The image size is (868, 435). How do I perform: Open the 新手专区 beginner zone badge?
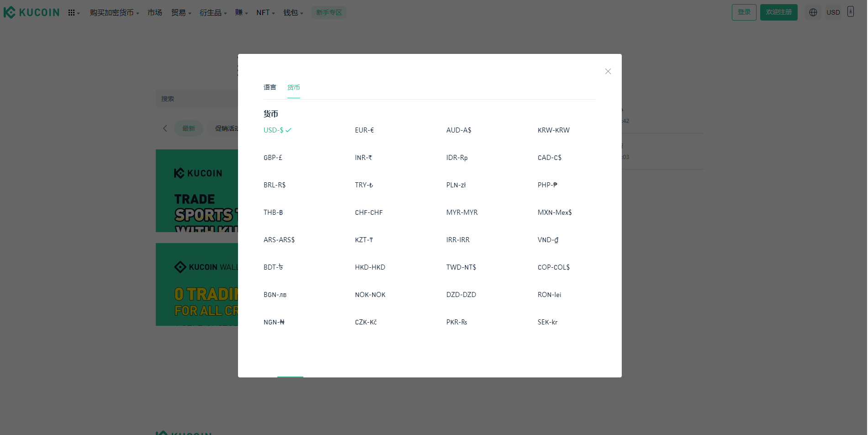pos(329,12)
